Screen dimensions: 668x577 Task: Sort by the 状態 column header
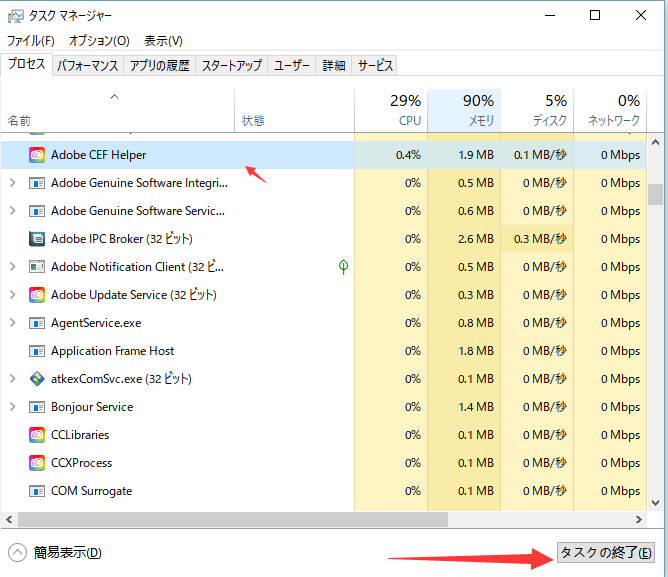[294, 112]
